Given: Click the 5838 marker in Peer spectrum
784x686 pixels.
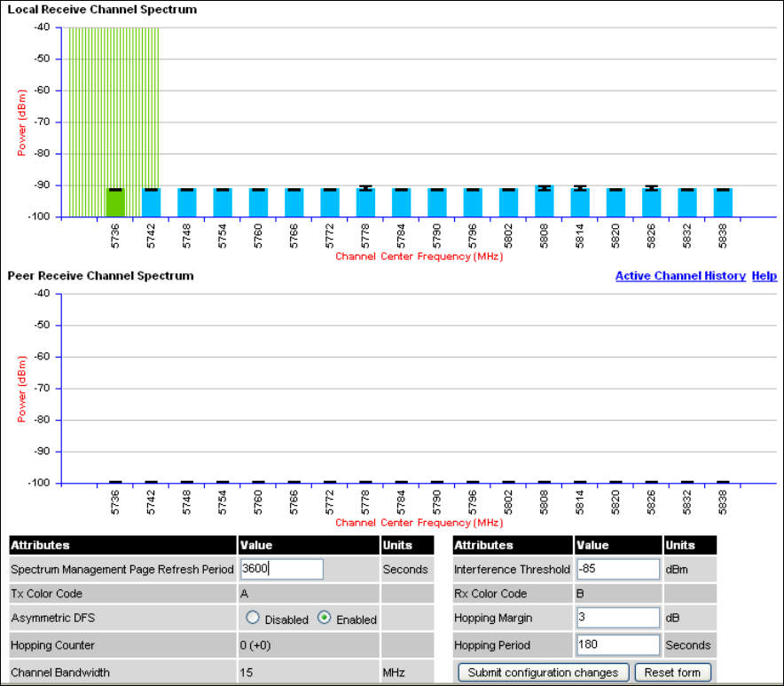Looking at the screenshot, I should pos(723,483).
